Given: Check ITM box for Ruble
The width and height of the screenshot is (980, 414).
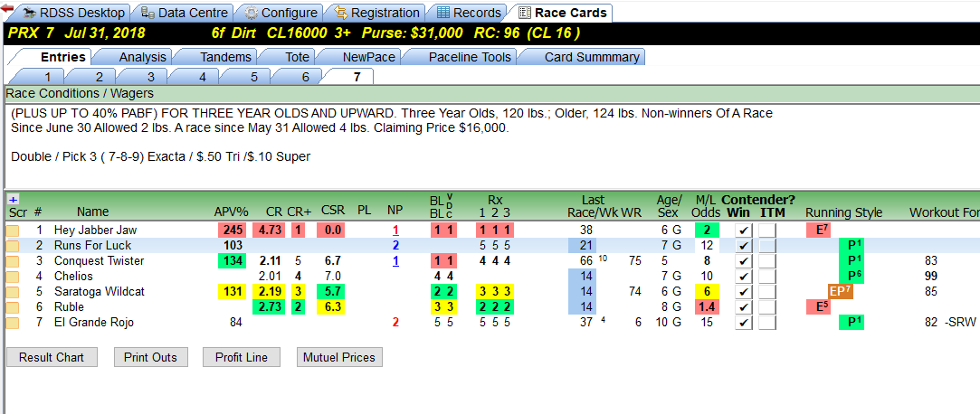Looking at the screenshot, I should pyautogui.click(x=767, y=307).
